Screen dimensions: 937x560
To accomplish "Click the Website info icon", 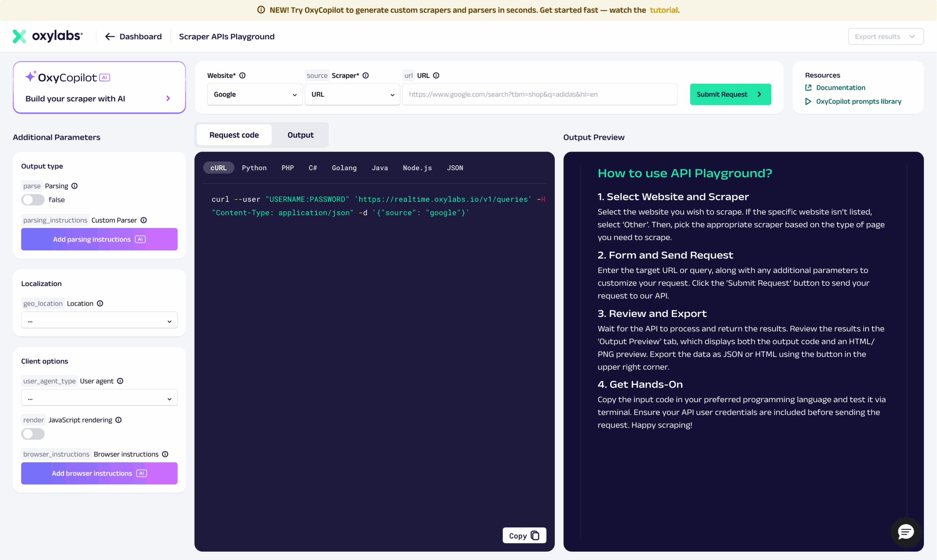I will 242,75.
